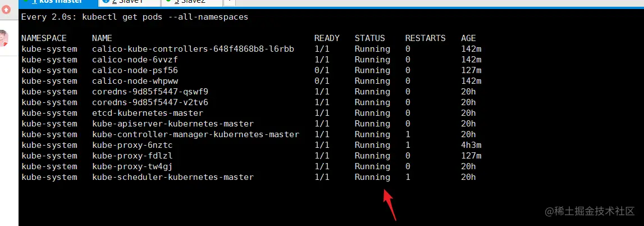Click the NAME column header

pyautogui.click(x=102, y=38)
